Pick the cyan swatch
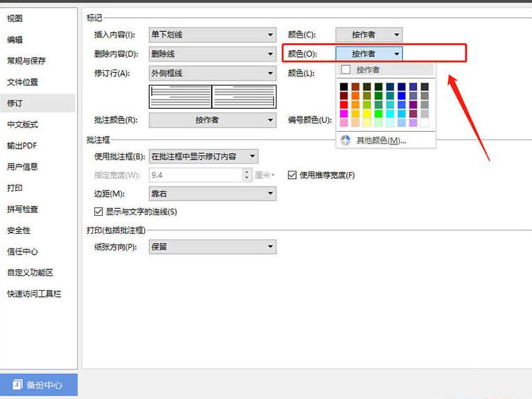The height and width of the screenshot is (399, 532). 390,113
